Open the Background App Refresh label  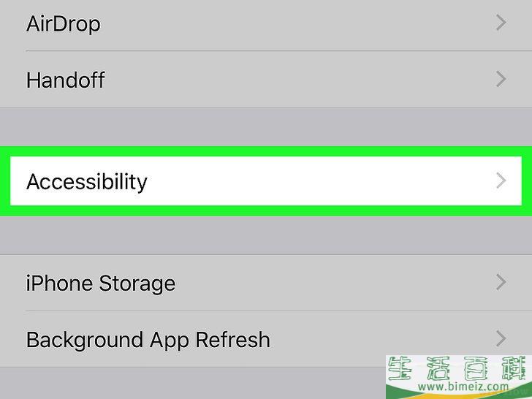pos(148,340)
